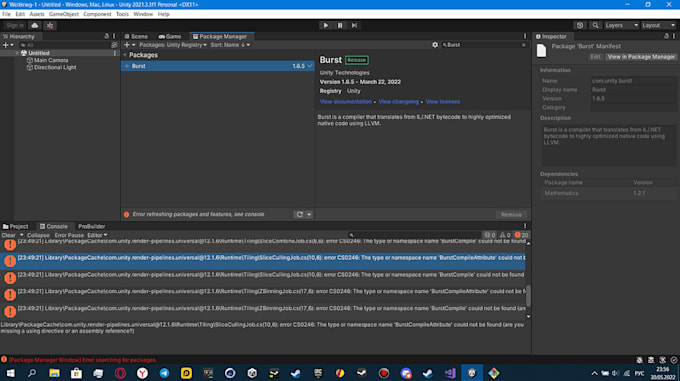Open the Hierarchy create plus dropdown

8,45
